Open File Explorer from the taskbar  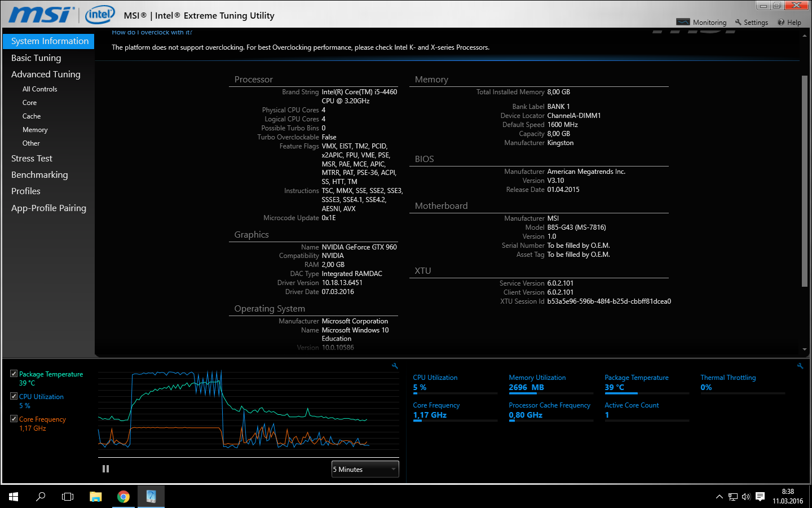coord(96,497)
